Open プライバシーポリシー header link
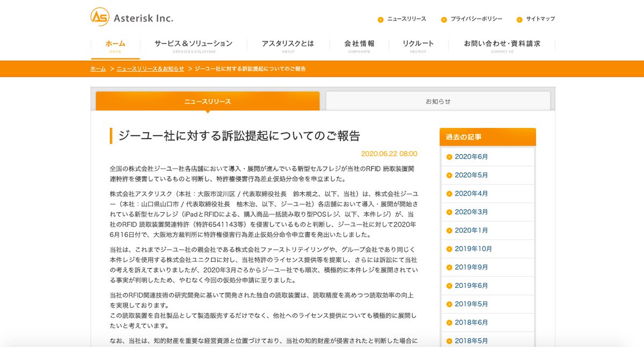644x347 pixels. coord(477,19)
